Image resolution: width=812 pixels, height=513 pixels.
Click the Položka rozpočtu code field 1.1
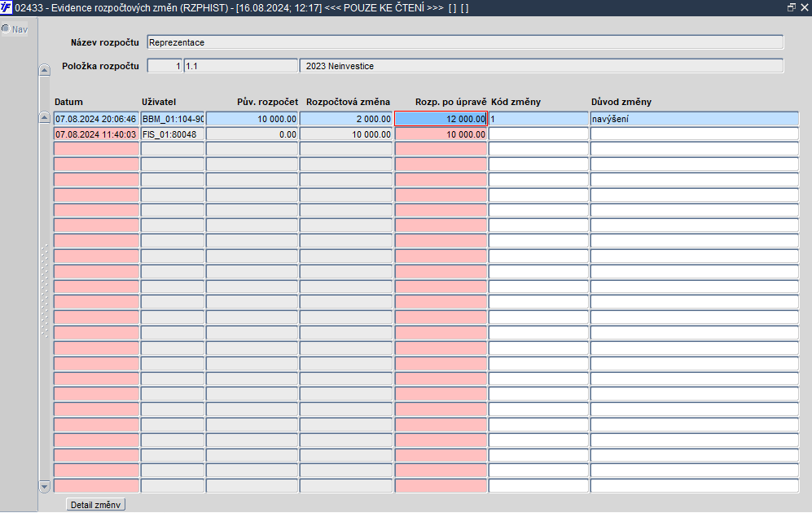coord(241,66)
